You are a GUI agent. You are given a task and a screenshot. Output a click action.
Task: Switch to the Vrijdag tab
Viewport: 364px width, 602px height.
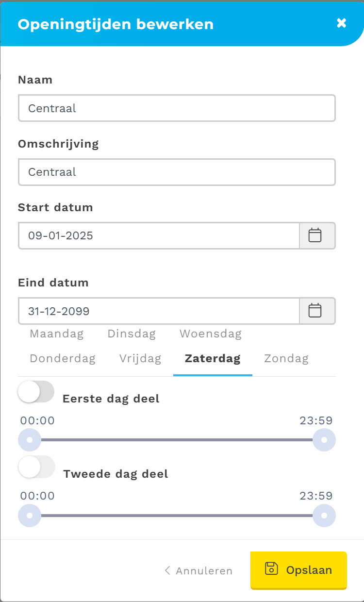140,359
